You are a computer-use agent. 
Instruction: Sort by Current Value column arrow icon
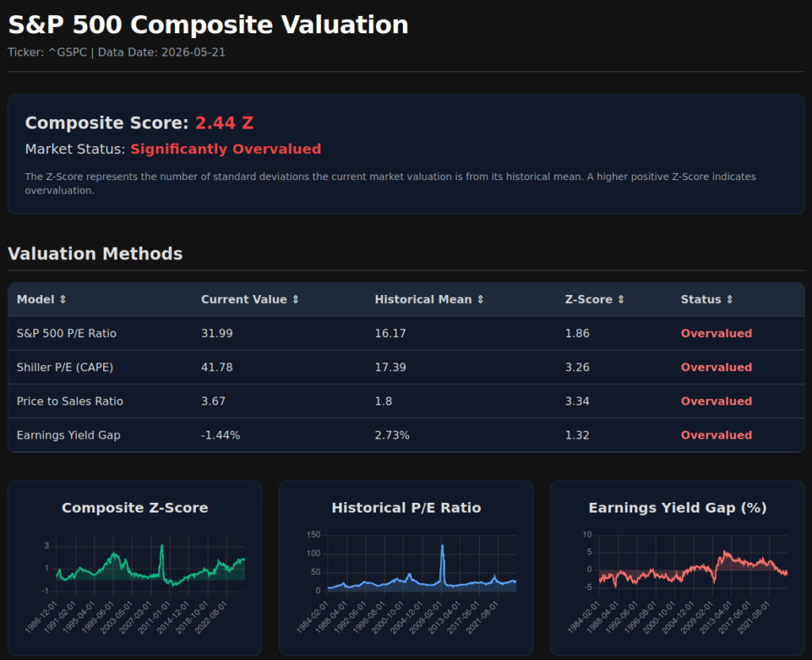coord(296,299)
